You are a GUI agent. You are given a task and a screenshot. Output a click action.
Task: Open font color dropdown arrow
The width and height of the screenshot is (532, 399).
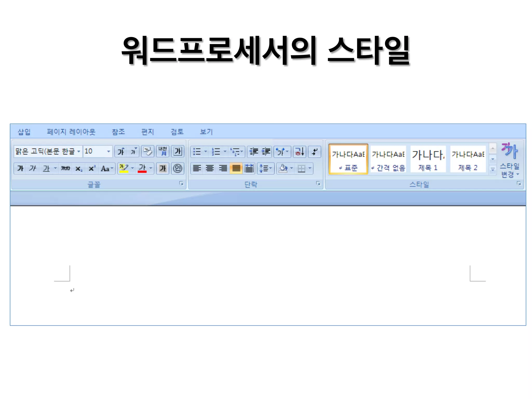(x=151, y=168)
